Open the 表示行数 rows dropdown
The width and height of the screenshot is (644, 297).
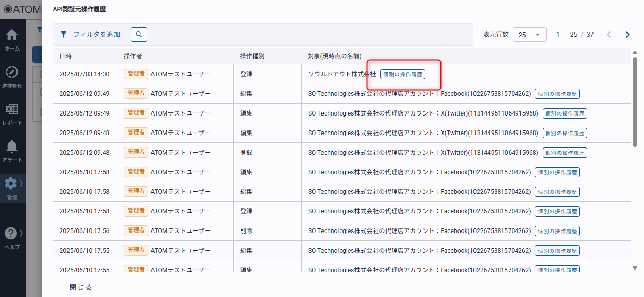pyautogui.click(x=529, y=35)
